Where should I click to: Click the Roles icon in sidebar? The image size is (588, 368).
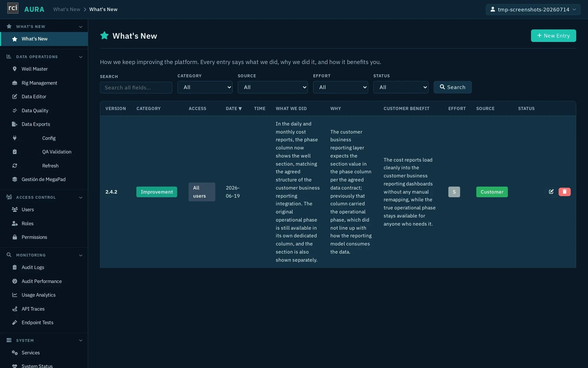[x=14, y=223]
